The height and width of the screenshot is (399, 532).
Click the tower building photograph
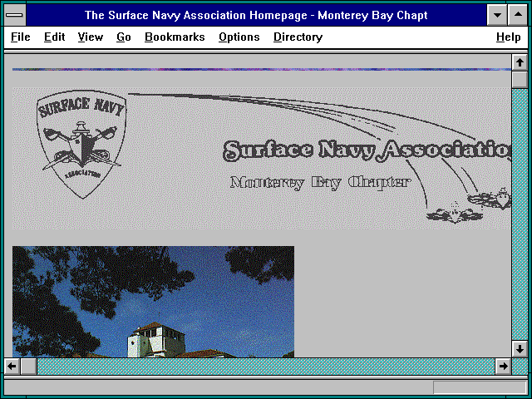pyautogui.click(x=153, y=302)
